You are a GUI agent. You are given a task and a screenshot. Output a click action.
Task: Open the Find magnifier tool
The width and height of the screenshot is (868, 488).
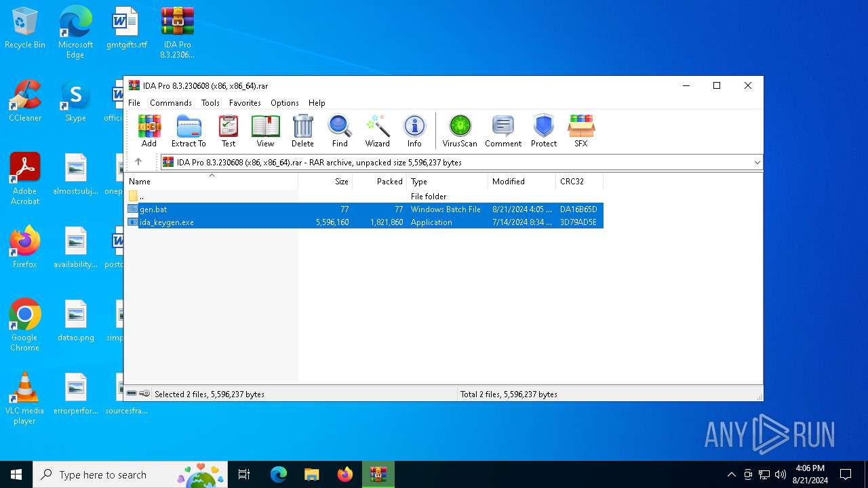pyautogui.click(x=340, y=131)
